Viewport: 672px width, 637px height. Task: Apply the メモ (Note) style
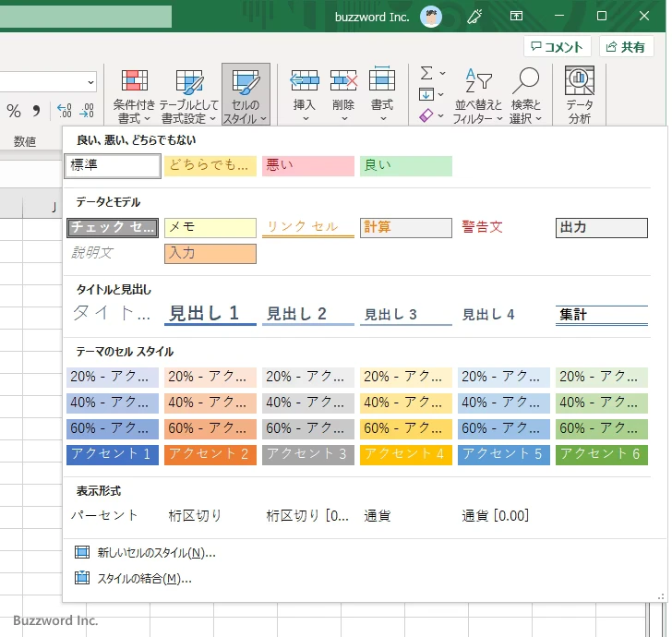click(210, 228)
